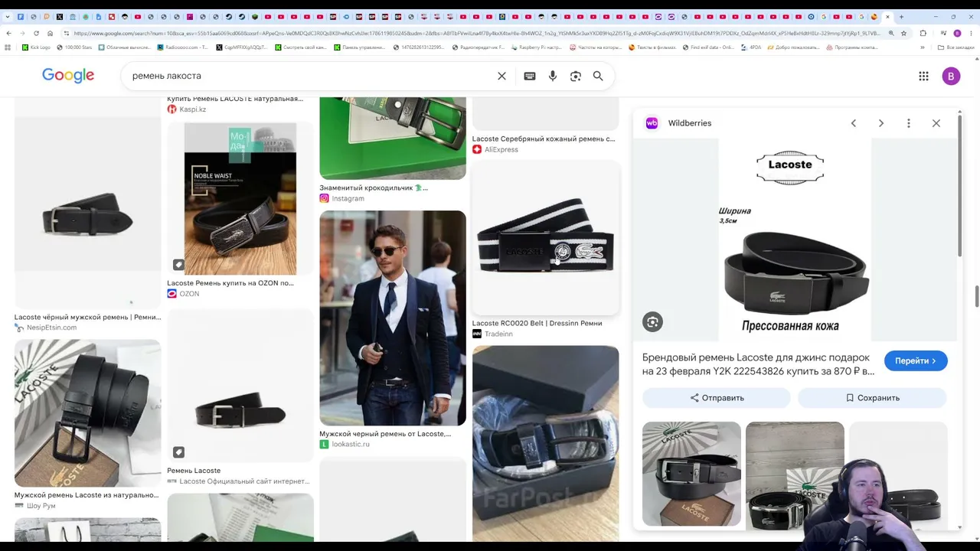The image size is (980, 551).
Task: Click the page vertical scrollbar thumb
Action: (977, 296)
